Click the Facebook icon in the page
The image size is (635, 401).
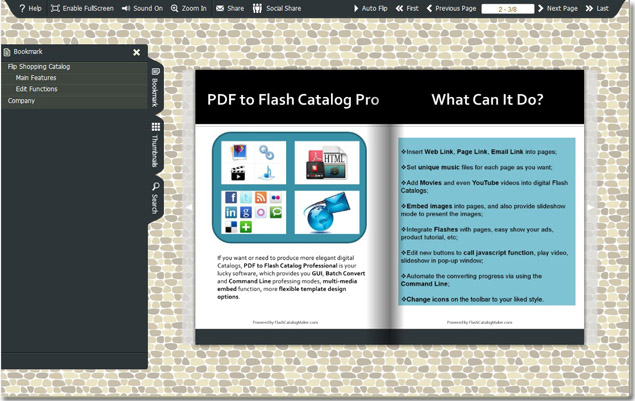pos(231,197)
